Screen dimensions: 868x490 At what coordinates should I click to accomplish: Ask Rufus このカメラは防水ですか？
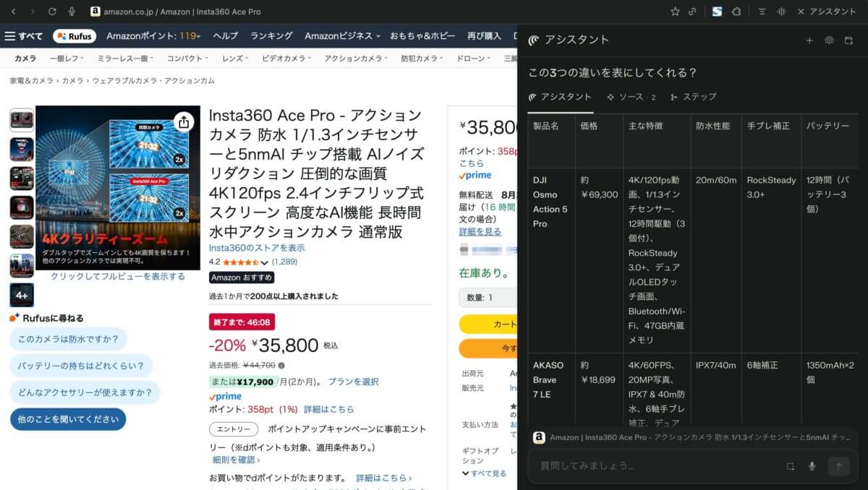pyautogui.click(x=69, y=339)
